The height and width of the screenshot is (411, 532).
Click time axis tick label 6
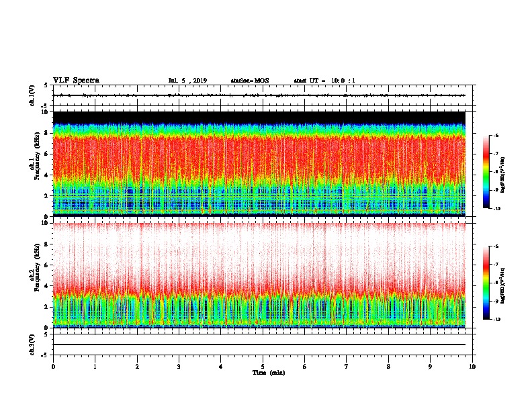pos(305,367)
